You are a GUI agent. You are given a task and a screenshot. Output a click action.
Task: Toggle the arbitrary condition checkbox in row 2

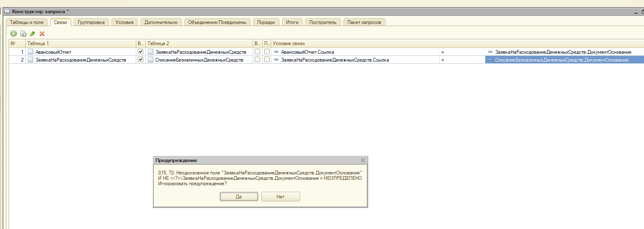pos(267,60)
